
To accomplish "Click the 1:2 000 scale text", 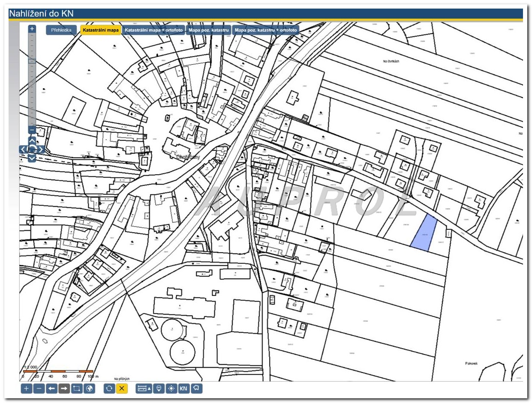I will tap(31, 367).
